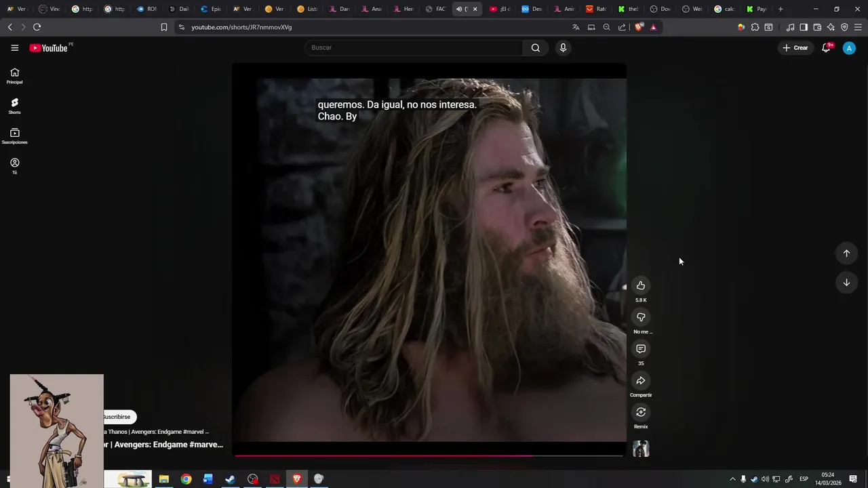This screenshot has height=488, width=868.
Task: Go to the previous Short with up arrow
Action: tap(846, 253)
